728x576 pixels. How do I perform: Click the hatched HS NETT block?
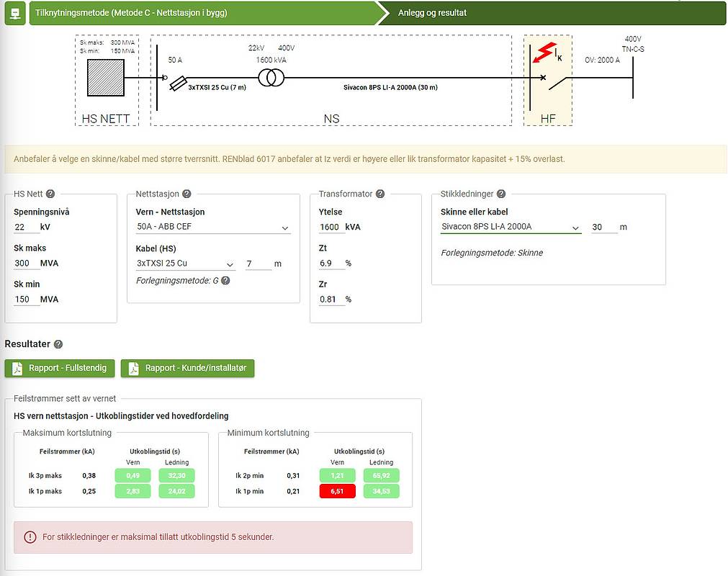[x=106, y=78]
